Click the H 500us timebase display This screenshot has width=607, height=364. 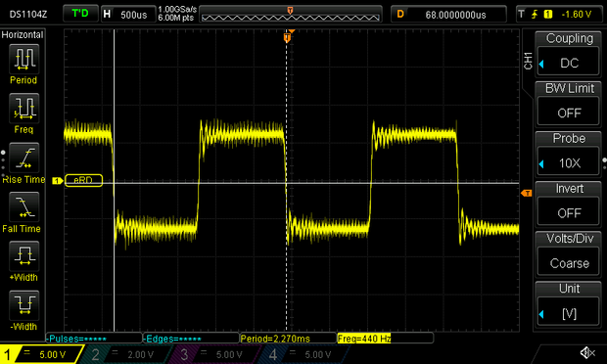pyautogui.click(x=127, y=15)
